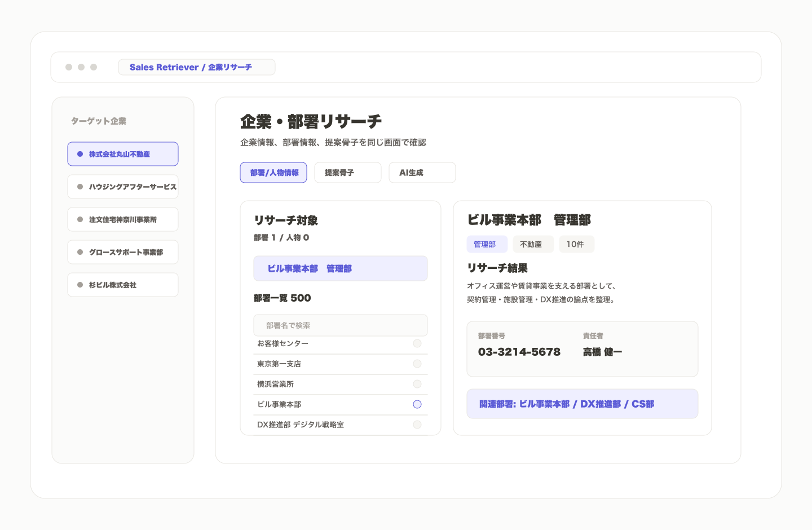Click the 企業・部署リサーチ page heading

311,121
